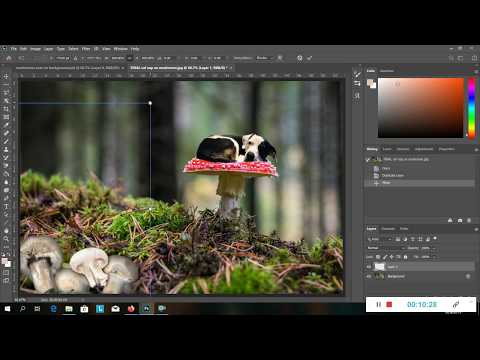Select the Move tool
This screenshot has height=360, width=480.
(x=6, y=76)
